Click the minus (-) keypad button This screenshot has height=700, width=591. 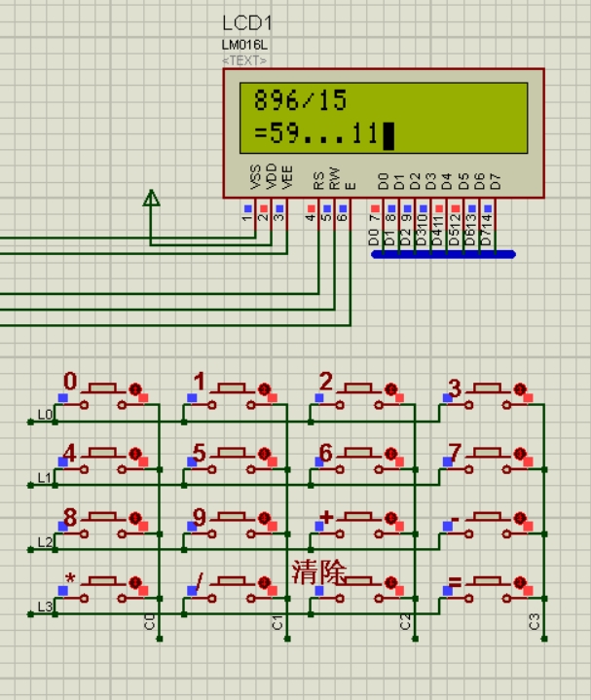[x=487, y=526]
